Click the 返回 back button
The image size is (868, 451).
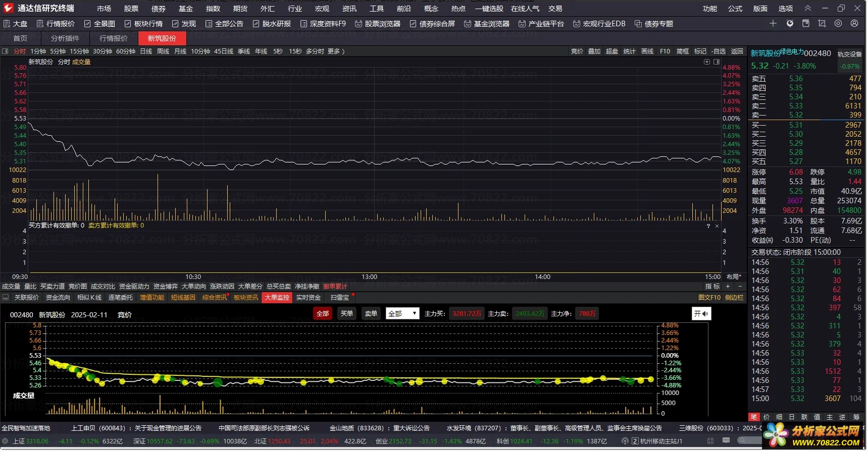click(x=737, y=51)
